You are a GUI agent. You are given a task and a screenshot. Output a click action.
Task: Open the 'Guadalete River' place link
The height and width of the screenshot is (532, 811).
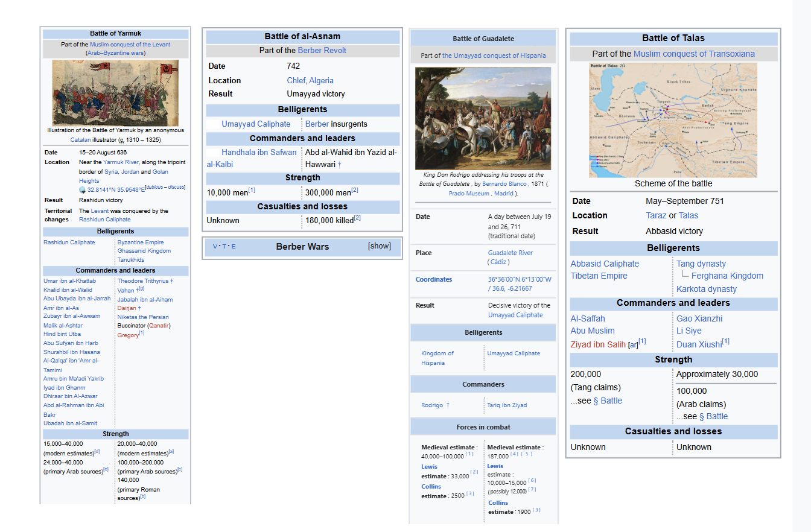pyautogui.click(x=510, y=253)
